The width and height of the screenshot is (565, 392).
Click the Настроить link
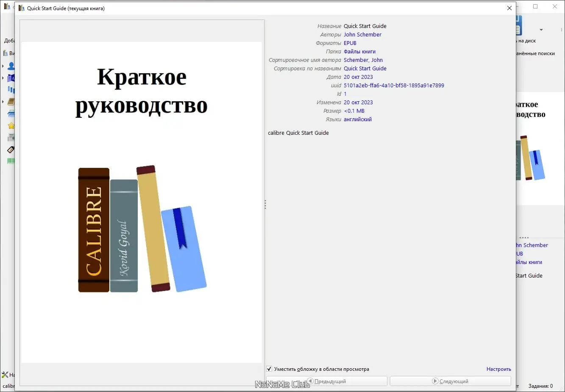498,369
